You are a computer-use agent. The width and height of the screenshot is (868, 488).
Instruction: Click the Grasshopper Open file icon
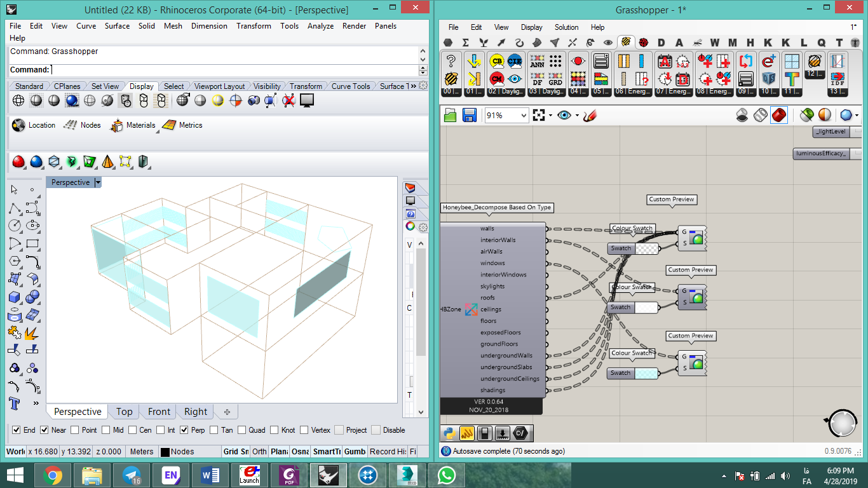point(451,115)
